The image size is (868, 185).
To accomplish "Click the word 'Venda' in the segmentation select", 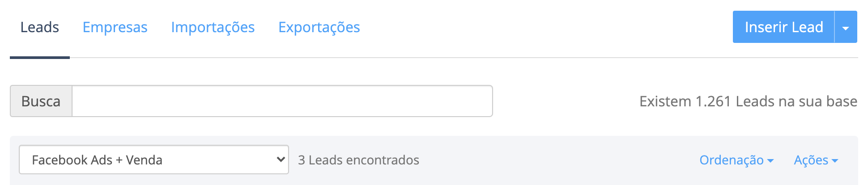I will click(x=144, y=160).
